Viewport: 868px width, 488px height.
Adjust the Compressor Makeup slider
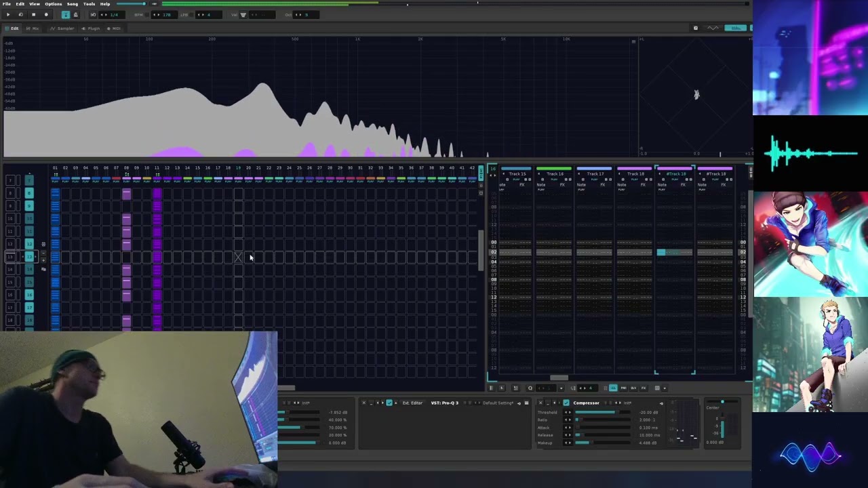pos(603,443)
